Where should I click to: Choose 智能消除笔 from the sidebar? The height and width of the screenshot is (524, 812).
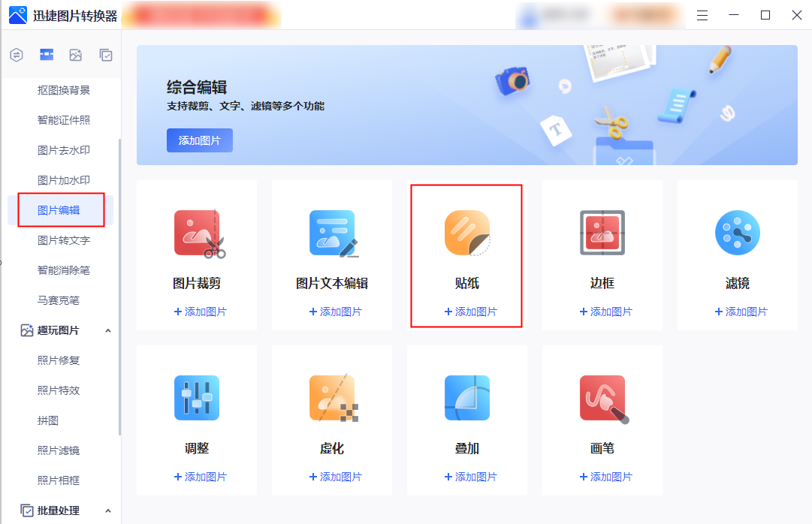(64, 270)
